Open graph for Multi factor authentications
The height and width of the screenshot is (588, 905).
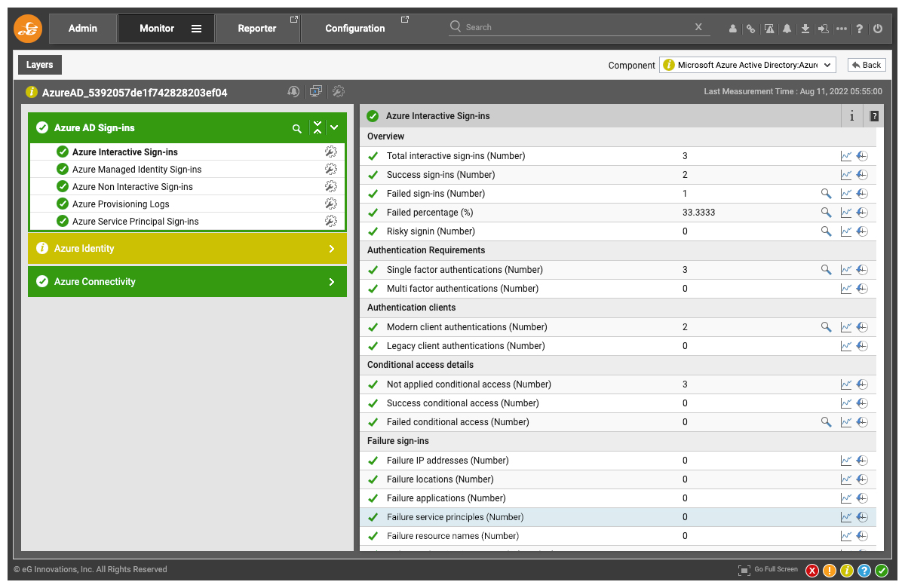click(x=846, y=289)
